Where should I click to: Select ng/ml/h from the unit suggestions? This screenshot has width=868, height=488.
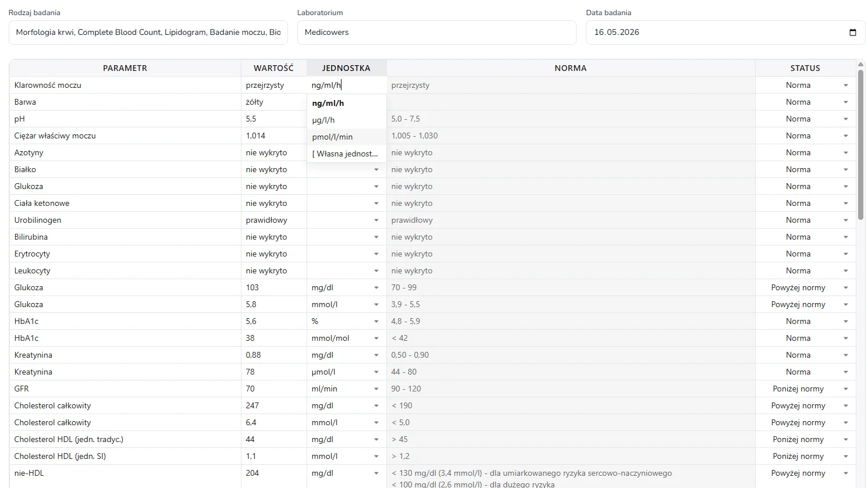tap(346, 103)
